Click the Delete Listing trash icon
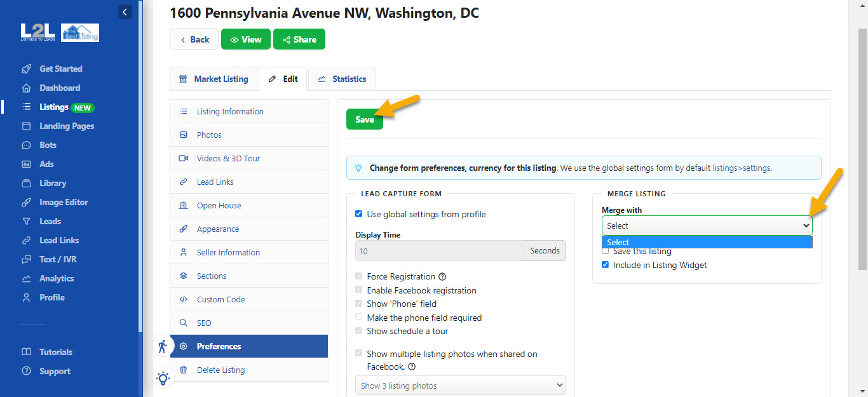The image size is (868, 397). (184, 370)
